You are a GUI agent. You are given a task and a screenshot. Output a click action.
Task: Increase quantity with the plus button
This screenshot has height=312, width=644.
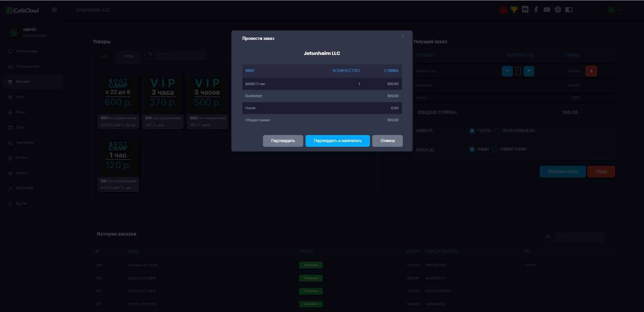pyautogui.click(x=529, y=71)
